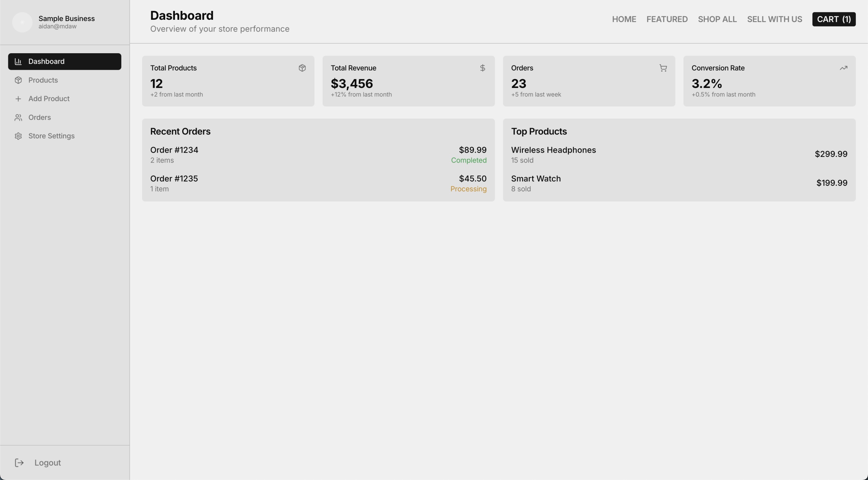This screenshot has width=868, height=480.
Task: Go to the FEATURED page
Action: (x=667, y=19)
